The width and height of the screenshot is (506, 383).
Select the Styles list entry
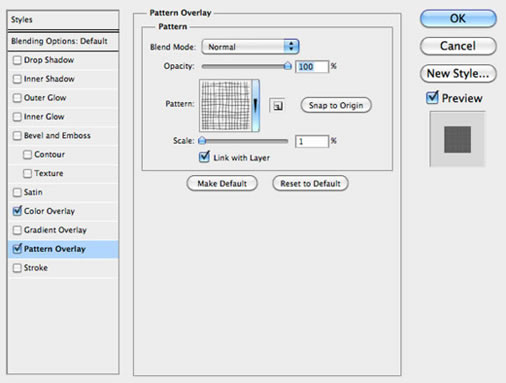(x=63, y=20)
